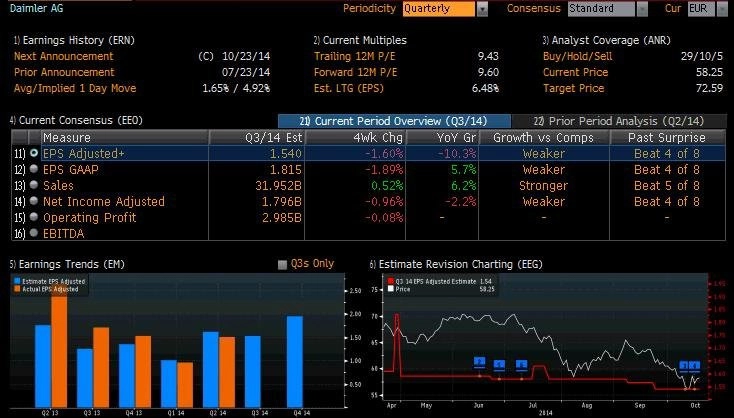Image resolution: width=734 pixels, height=418 pixels.
Task: Click the blue Q3 14 estimate bar
Action: 253,372
